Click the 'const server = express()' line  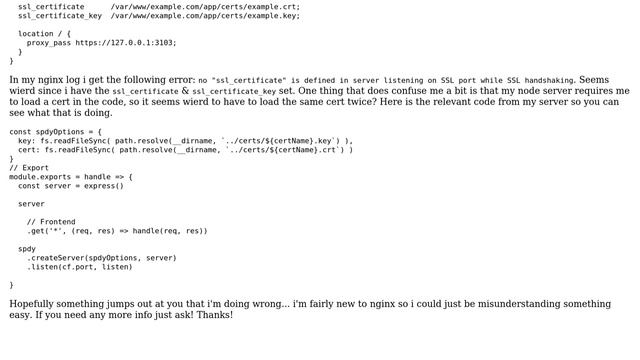coord(71,186)
